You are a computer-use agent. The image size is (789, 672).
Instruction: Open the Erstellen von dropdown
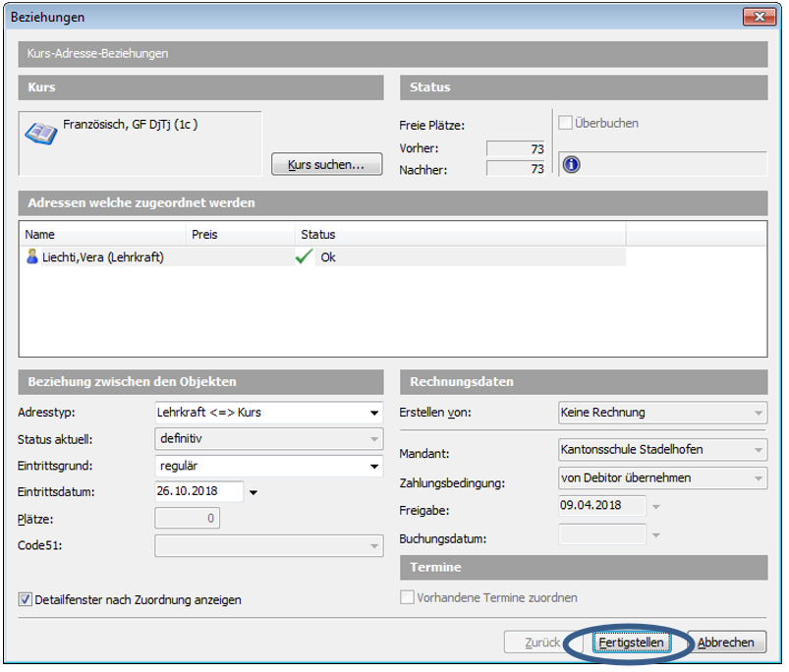[758, 413]
